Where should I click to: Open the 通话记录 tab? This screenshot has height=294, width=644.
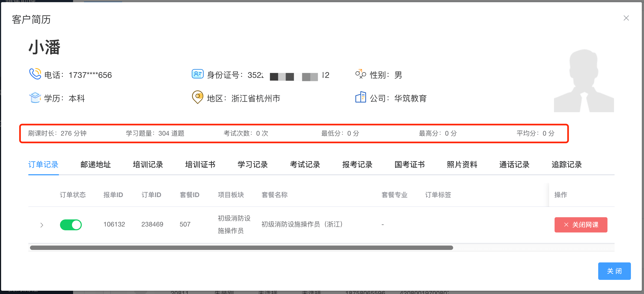(514, 165)
